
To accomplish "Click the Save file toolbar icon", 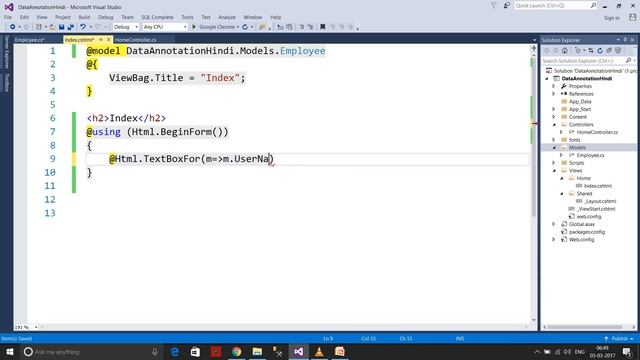I will click(61, 27).
